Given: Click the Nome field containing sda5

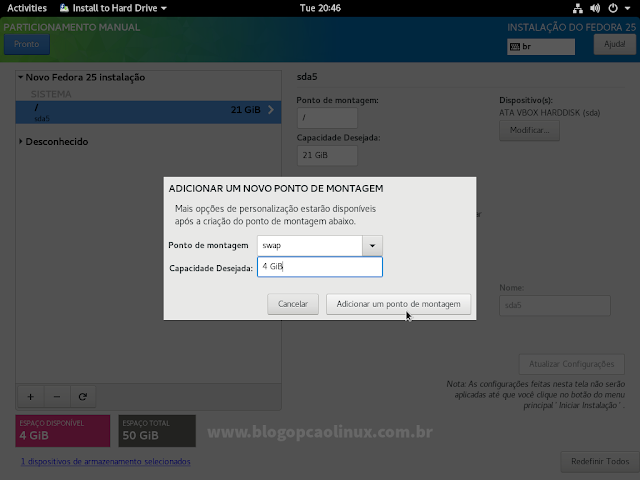Looking at the screenshot, I should 555,305.
